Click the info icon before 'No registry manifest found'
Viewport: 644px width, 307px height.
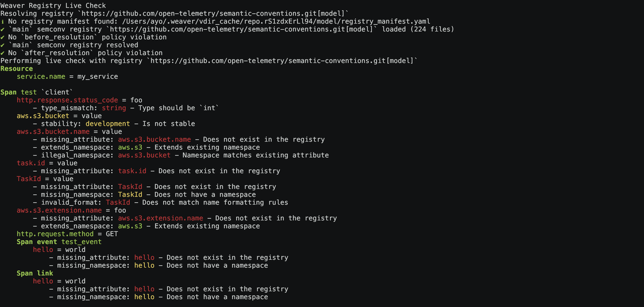pos(3,21)
